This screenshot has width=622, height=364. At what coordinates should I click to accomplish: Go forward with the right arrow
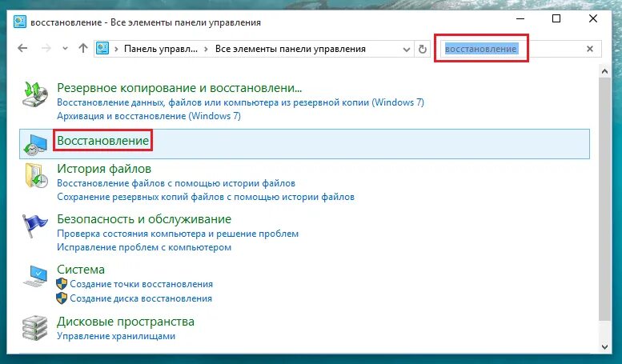click(x=46, y=48)
